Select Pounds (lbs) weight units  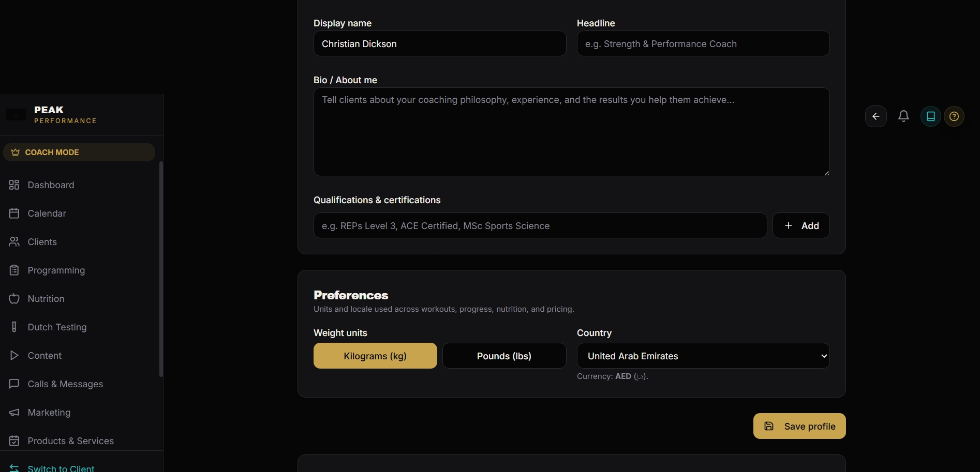[x=504, y=356]
